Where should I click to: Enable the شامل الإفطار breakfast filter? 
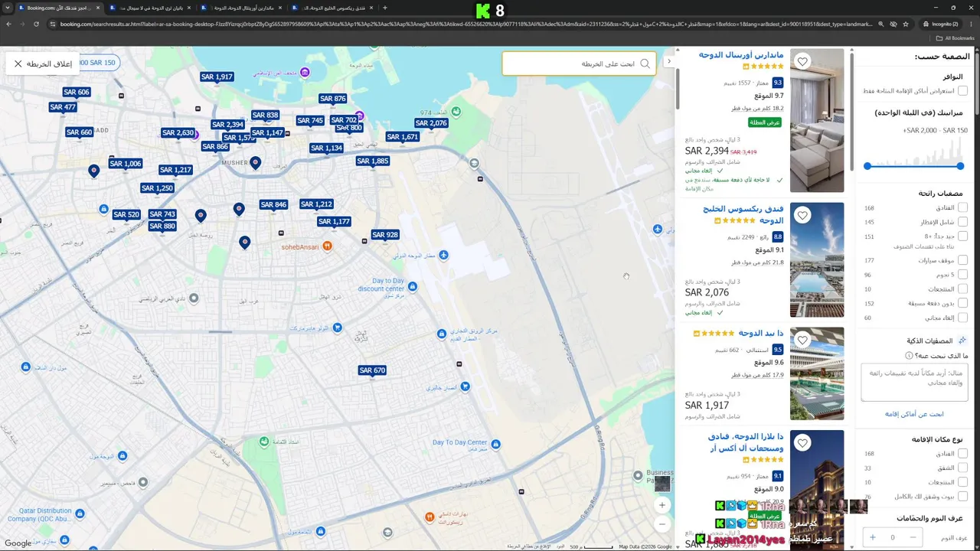point(962,222)
